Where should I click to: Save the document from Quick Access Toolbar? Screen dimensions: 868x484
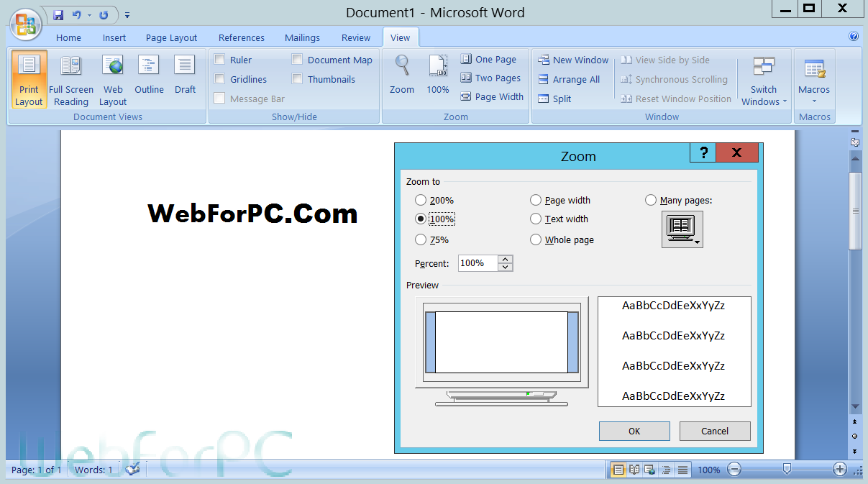tap(58, 14)
